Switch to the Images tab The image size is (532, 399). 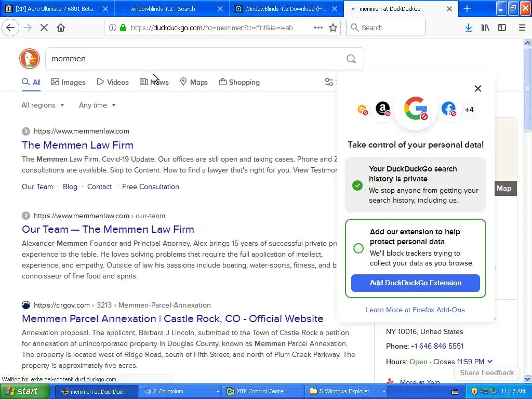(68, 82)
